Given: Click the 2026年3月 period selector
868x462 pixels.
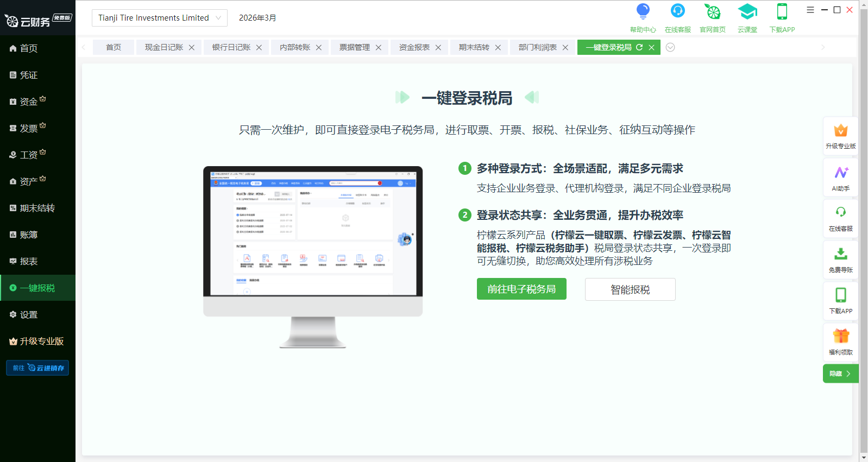Looking at the screenshot, I should pos(257,18).
